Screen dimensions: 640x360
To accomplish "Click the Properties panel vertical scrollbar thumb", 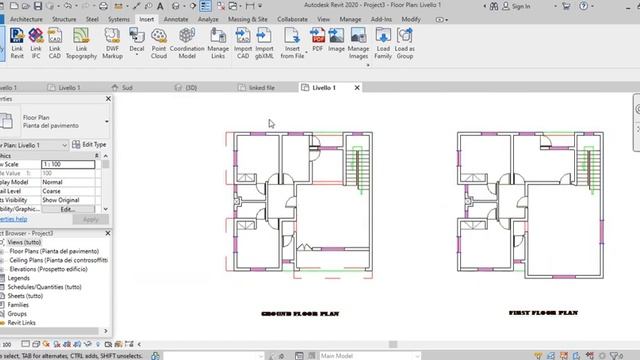I will pos(106,164).
